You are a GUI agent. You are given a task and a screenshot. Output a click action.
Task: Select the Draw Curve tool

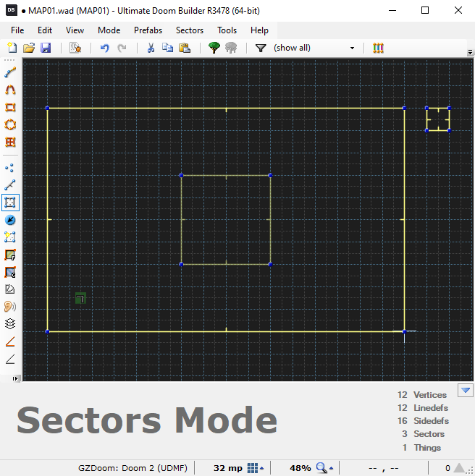(x=10, y=90)
